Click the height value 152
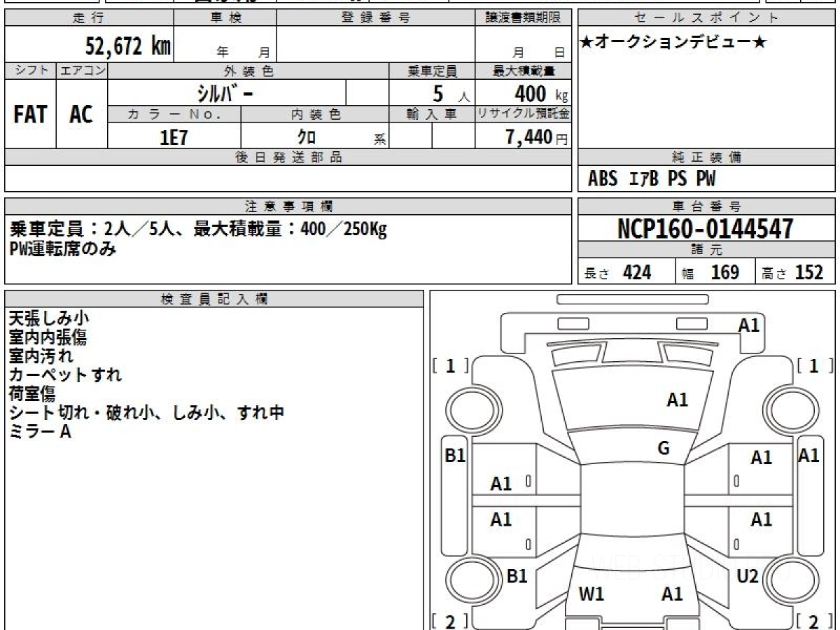 [808, 272]
